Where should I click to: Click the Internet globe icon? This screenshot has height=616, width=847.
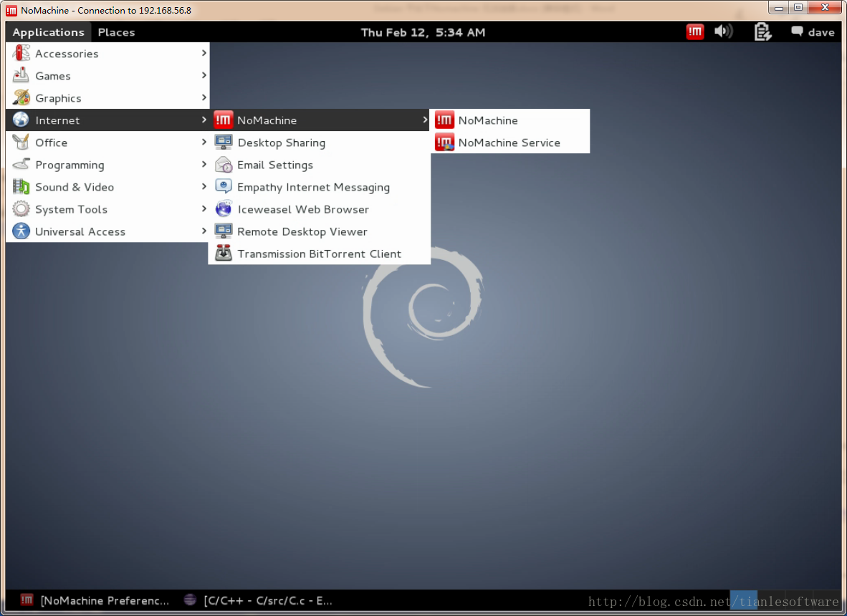tap(21, 120)
